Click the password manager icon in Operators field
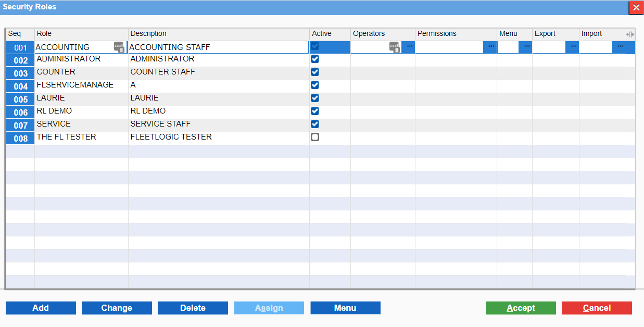The width and height of the screenshot is (644, 327). 395,47
